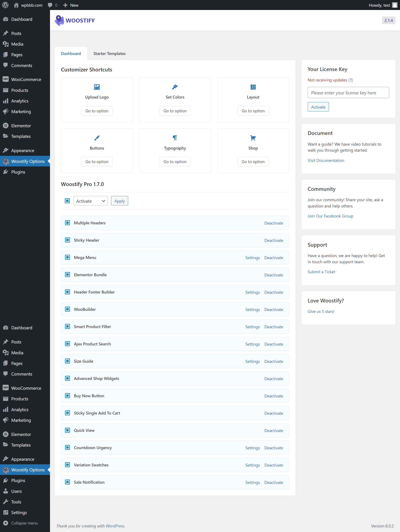This screenshot has height=532, width=400.
Task: Uncheck the Mega Menu module checkbox
Action: click(67, 257)
